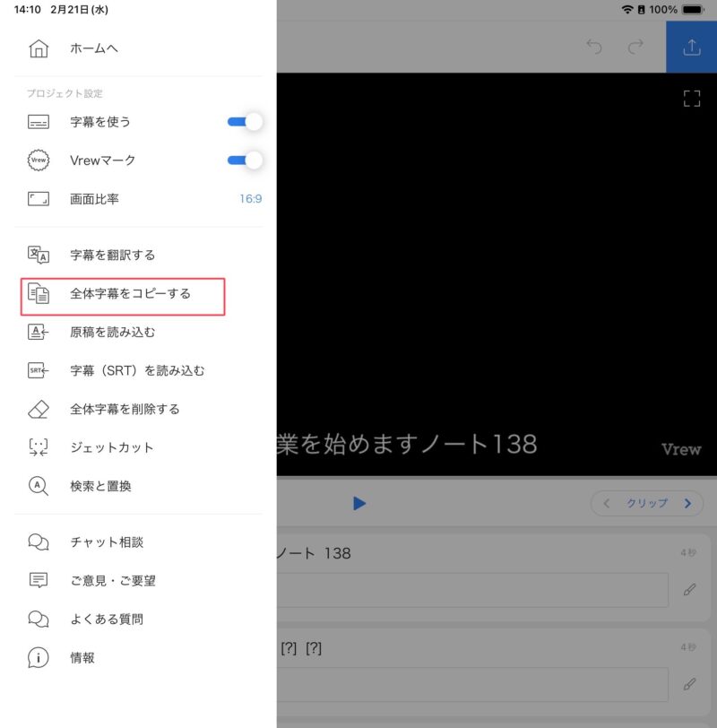Image resolution: width=717 pixels, height=728 pixels.
Task: Open チャット相談
Action: (107, 542)
